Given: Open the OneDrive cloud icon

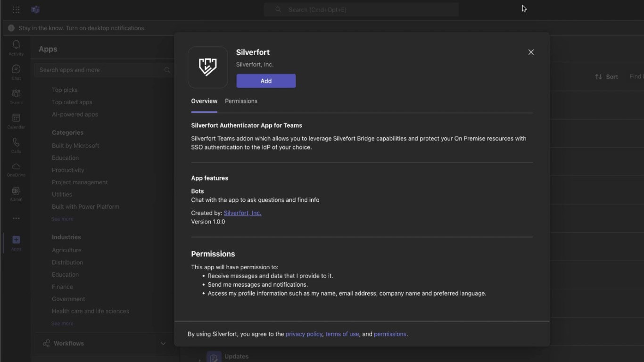Looking at the screenshot, I should 16,167.
